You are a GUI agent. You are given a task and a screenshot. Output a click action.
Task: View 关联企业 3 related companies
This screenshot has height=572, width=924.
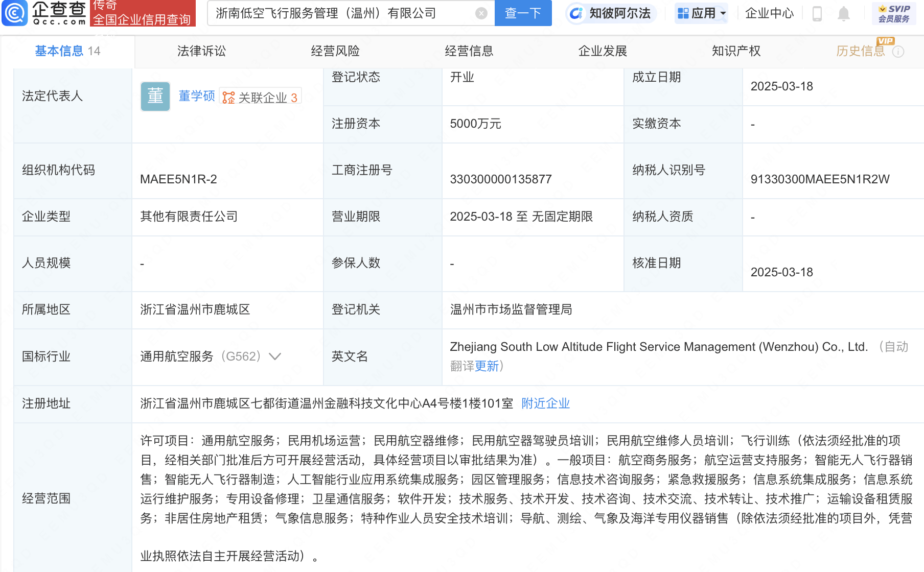[x=261, y=97]
